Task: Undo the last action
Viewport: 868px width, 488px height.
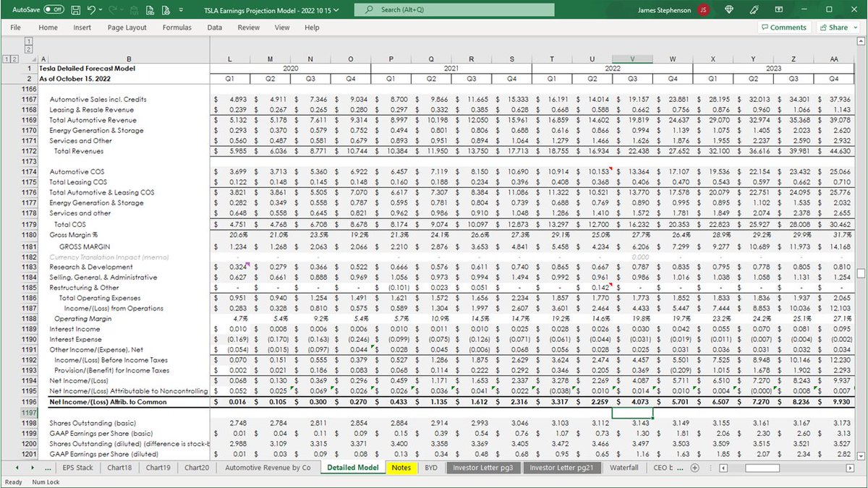Action: [92, 10]
